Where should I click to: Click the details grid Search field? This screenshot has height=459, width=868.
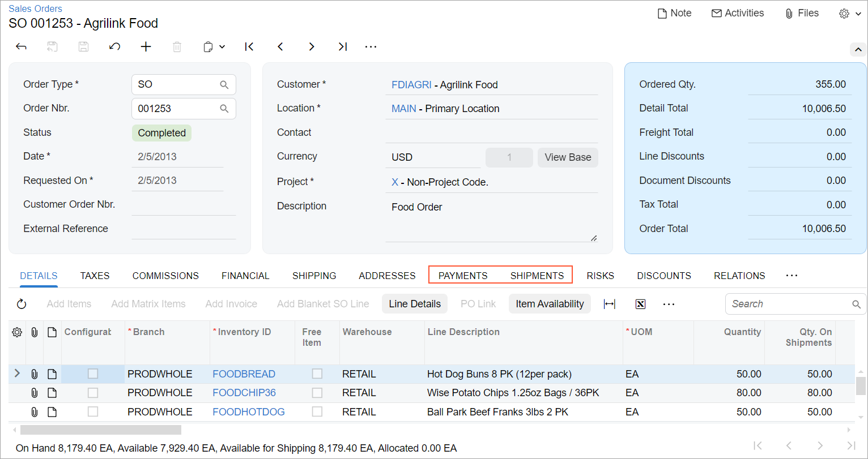click(x=790, y=304)
